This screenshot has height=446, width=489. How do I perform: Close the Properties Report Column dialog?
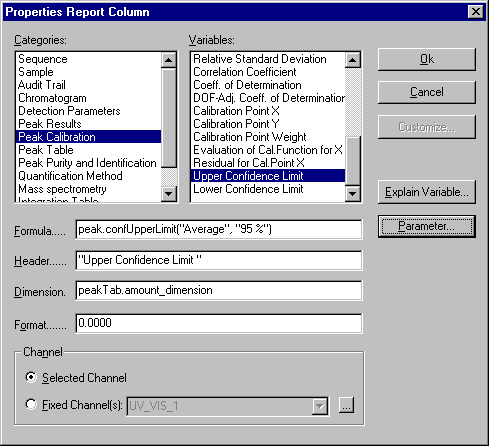476,12
